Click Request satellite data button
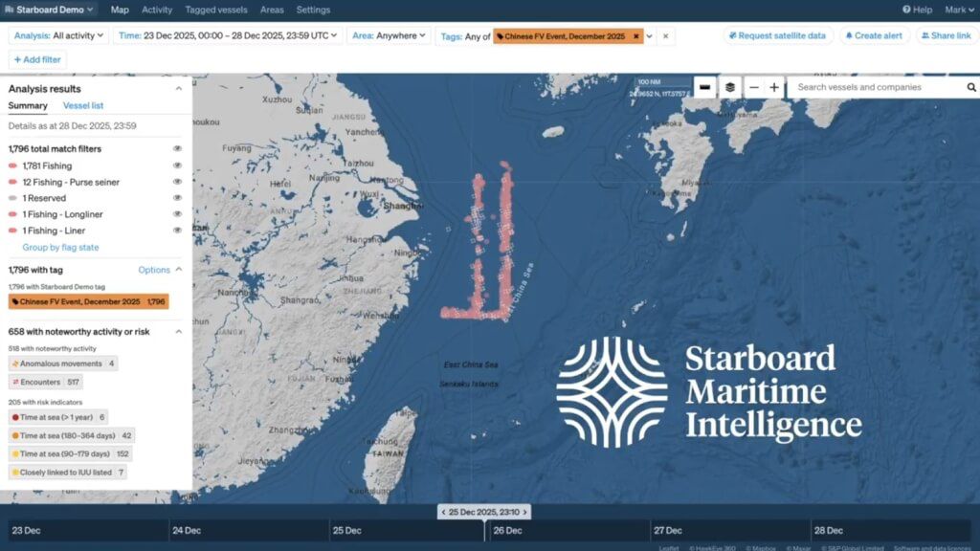 [776, 35]
